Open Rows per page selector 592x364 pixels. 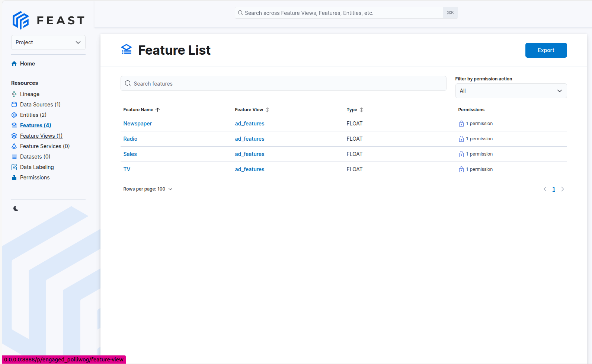pos(148,189)
